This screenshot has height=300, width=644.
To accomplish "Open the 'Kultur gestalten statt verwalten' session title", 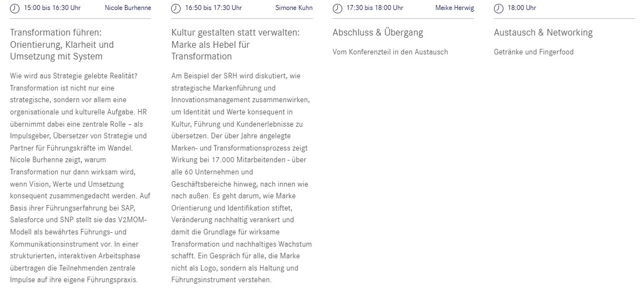I will 235,44.
